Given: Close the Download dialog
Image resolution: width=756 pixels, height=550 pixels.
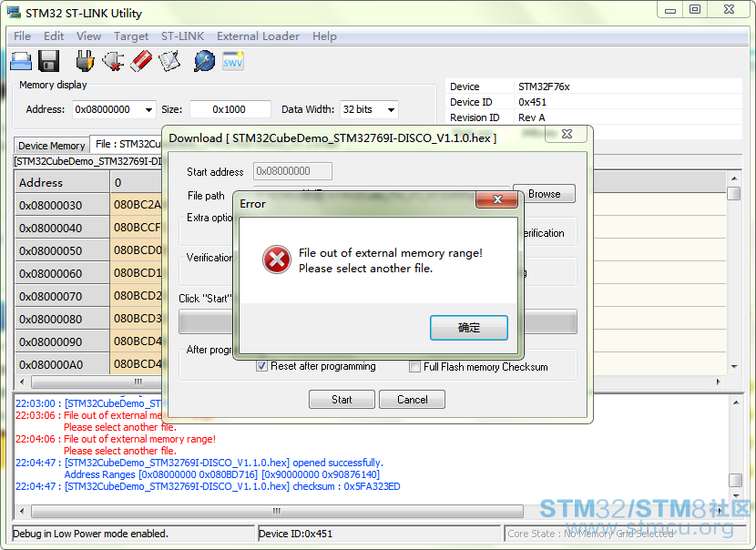Looking at the screenshot, I should 567,134.
